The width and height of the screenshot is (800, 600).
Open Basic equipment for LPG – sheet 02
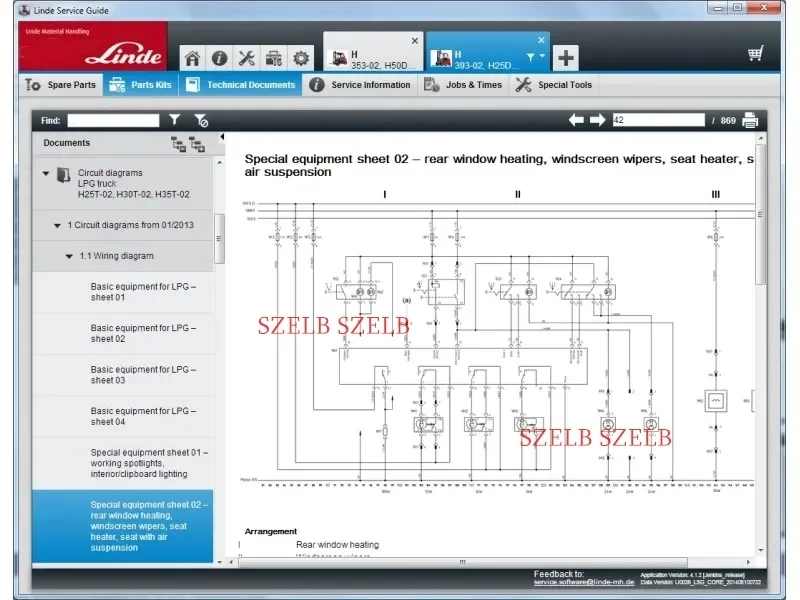coord(123,334)
